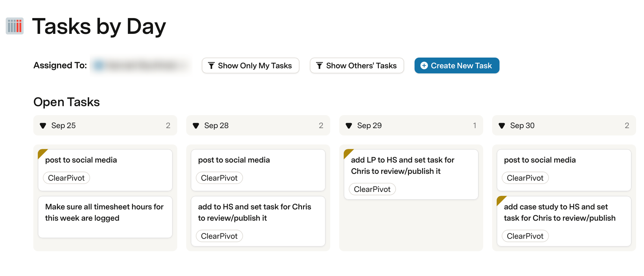
Task: Toggle the Sep 29 group triangle
Action: pyautogui.click(x=349, y=126)
